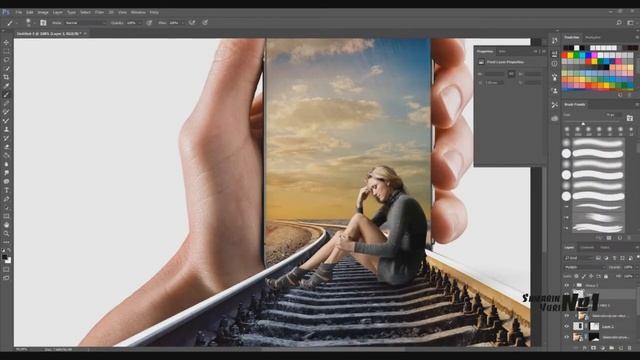
Task: Open the layer Kind filter dropdown
Action: click(x=579, y=258)
